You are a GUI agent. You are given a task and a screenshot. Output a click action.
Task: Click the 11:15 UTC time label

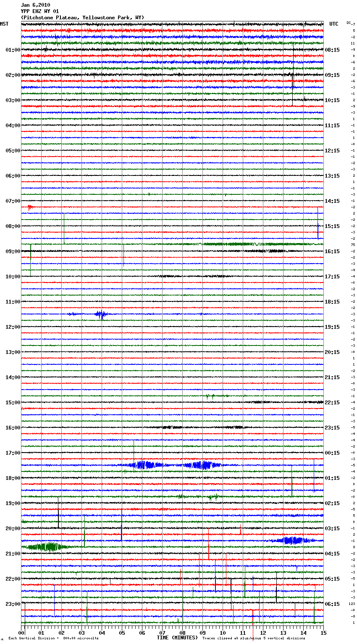pyautogui.click(x=332, y=126)
